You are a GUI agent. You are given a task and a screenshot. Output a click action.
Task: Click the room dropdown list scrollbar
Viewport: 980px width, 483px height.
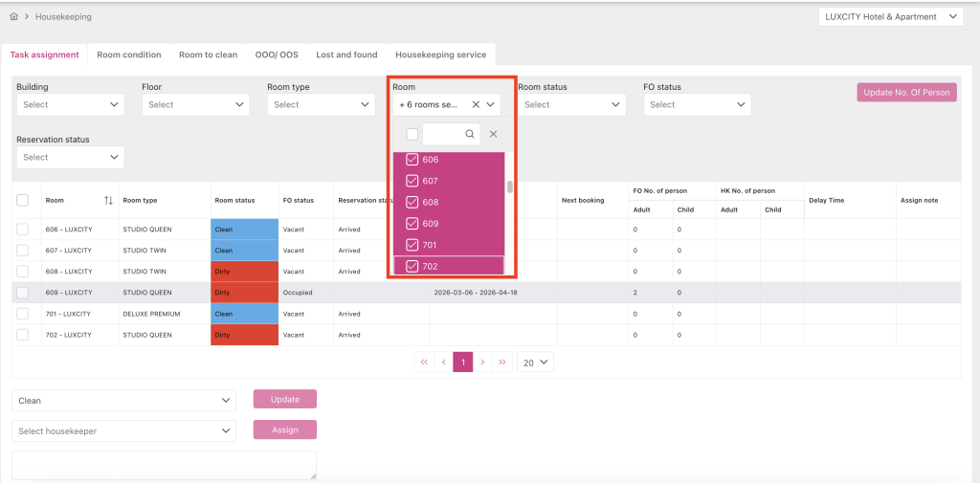tap(510, 187)
